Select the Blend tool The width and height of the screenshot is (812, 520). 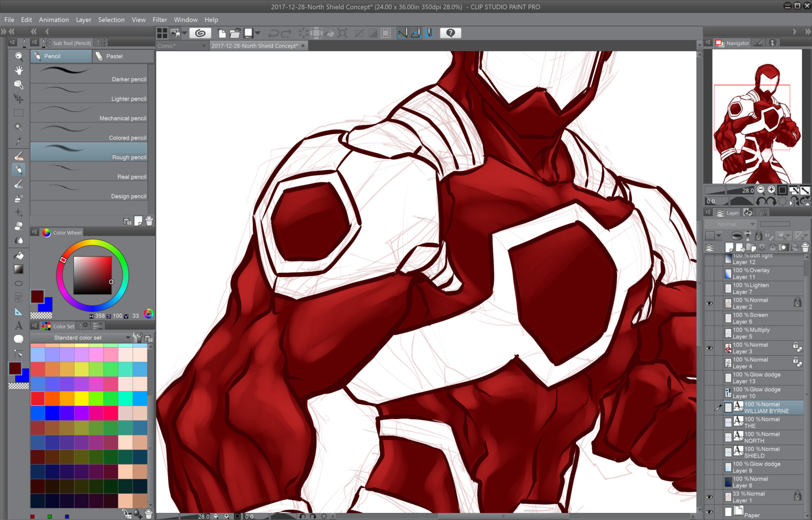coord(19,240)
